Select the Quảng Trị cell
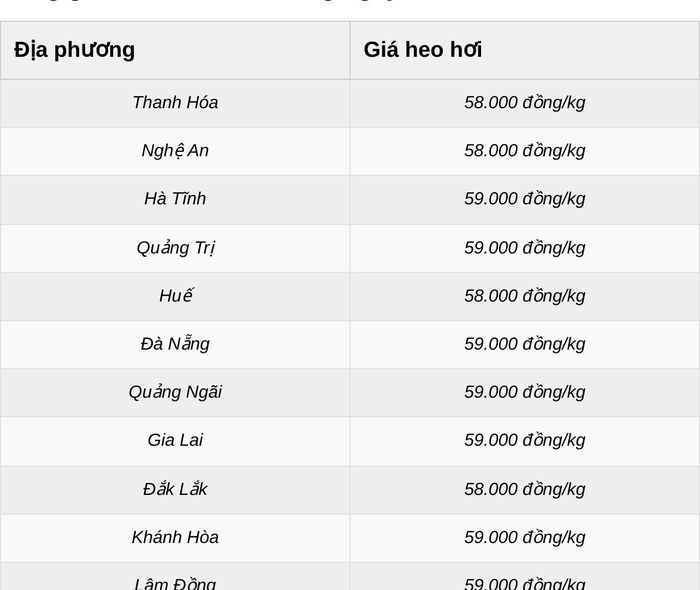This screenshot has height=590, width=700. (175, 248)
